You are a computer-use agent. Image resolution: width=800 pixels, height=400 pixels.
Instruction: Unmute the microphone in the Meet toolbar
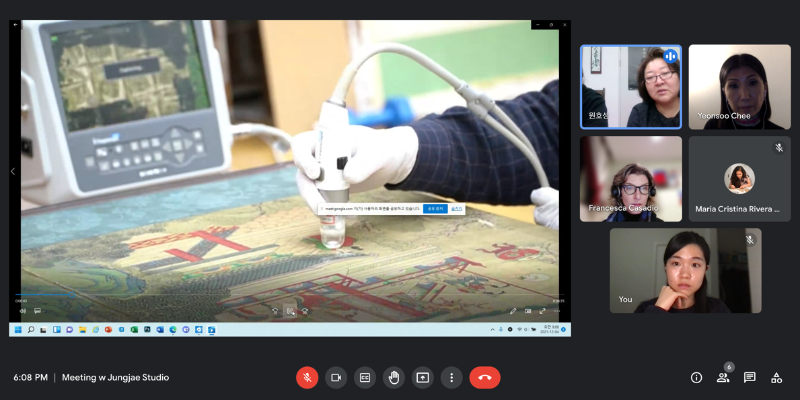pyautogui.click(x=307, y=378)
